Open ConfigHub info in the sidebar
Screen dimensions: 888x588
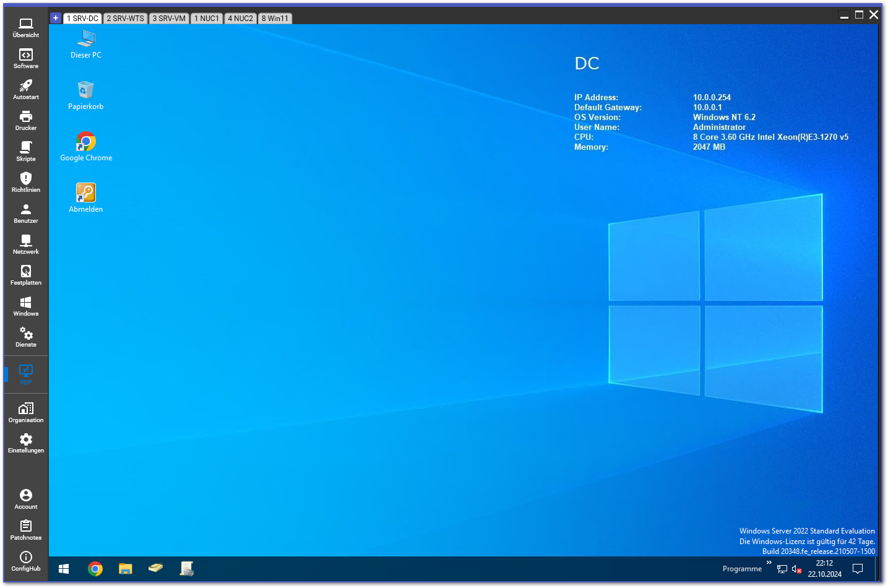coord(26,561)
